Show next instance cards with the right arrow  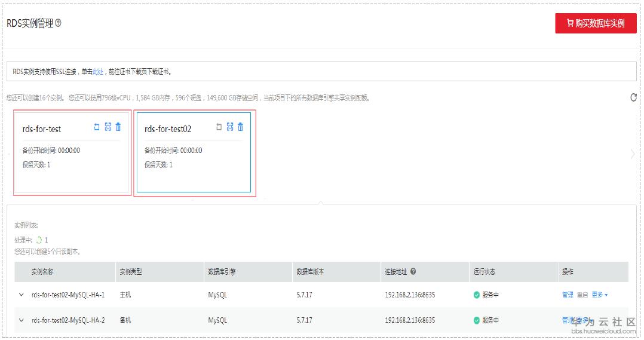[x=633, y=154]
